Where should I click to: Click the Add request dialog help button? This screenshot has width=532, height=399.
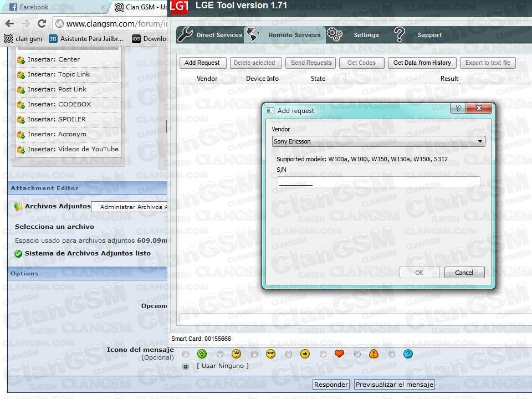(x=458, y=108)
